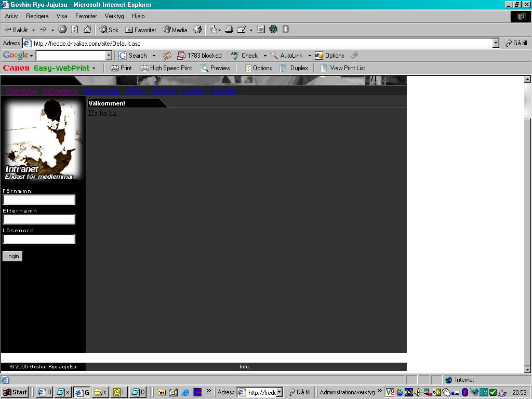Image resolution: width=532 pixels, height=399 pixels.
Task: Click the Check spelling button
Action: 245,56
